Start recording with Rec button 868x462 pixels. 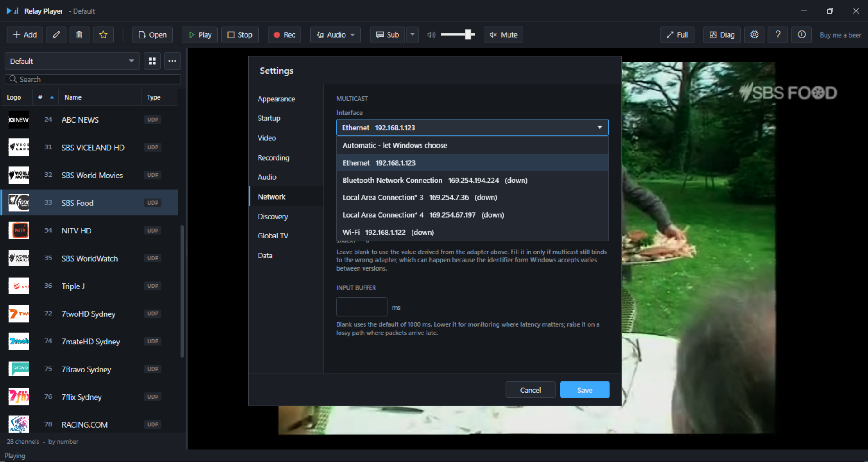(284, 35)
